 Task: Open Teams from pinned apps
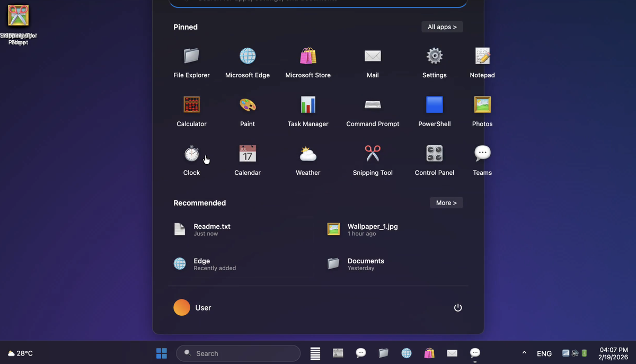tap(482, 160)
